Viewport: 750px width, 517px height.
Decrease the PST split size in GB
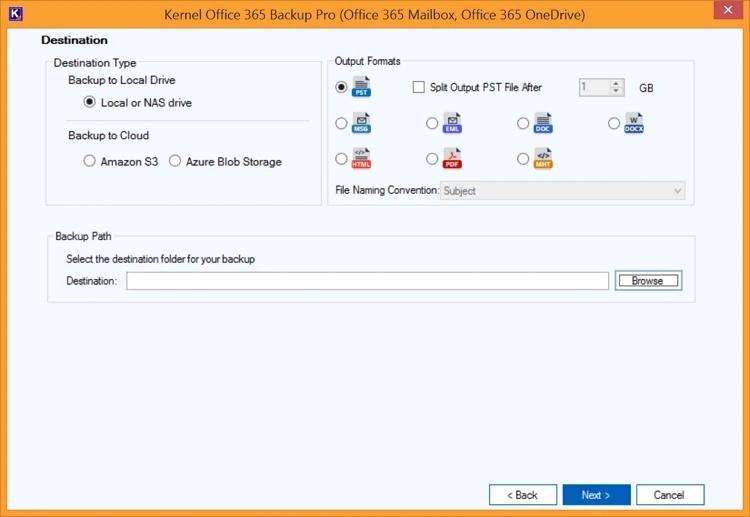click(x=616, y=91)
